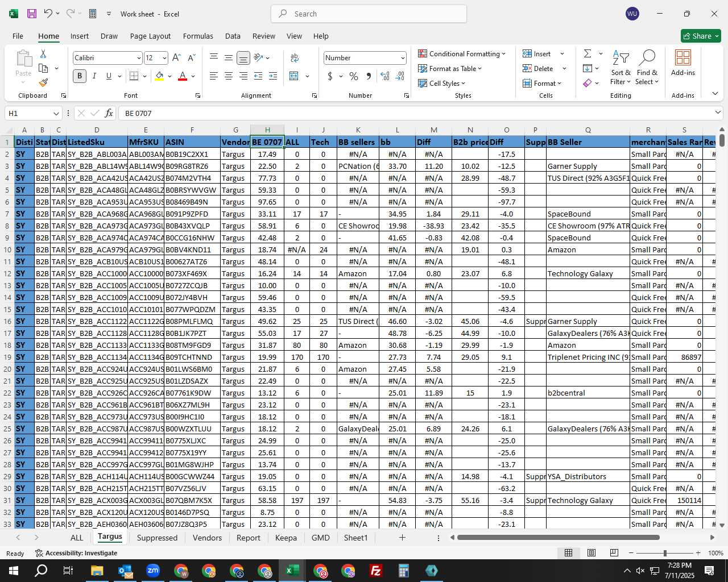Expand Conditional Formatting menu
The image size is (728, 582).
point(462,53)
